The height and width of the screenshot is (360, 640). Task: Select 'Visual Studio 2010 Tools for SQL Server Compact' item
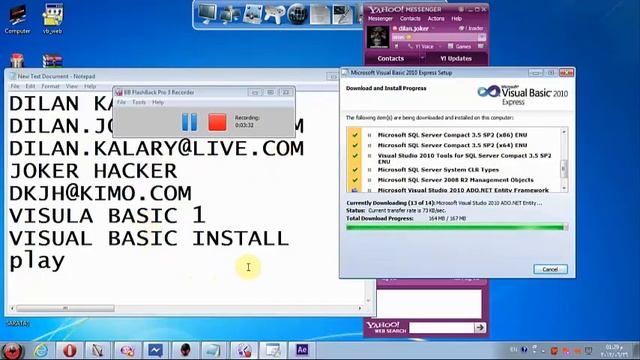(x=464, y=158)
